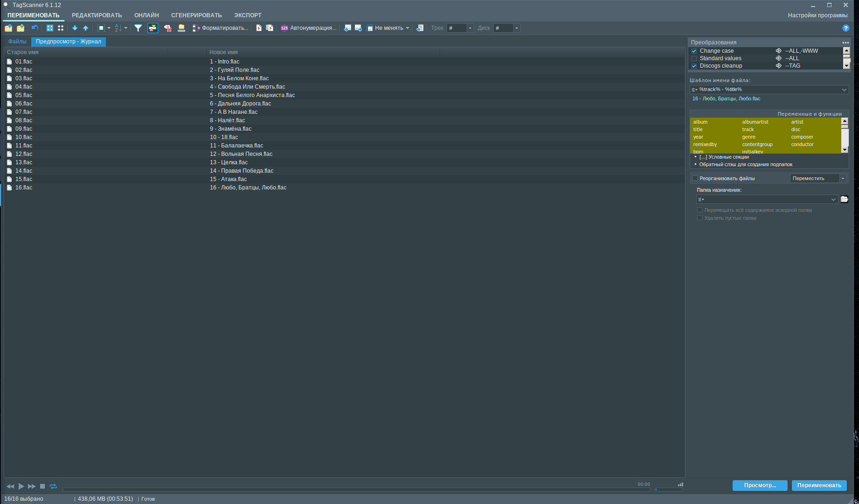
Task: Click the blue move down arrow icon
Action: [x=75, y=28]
